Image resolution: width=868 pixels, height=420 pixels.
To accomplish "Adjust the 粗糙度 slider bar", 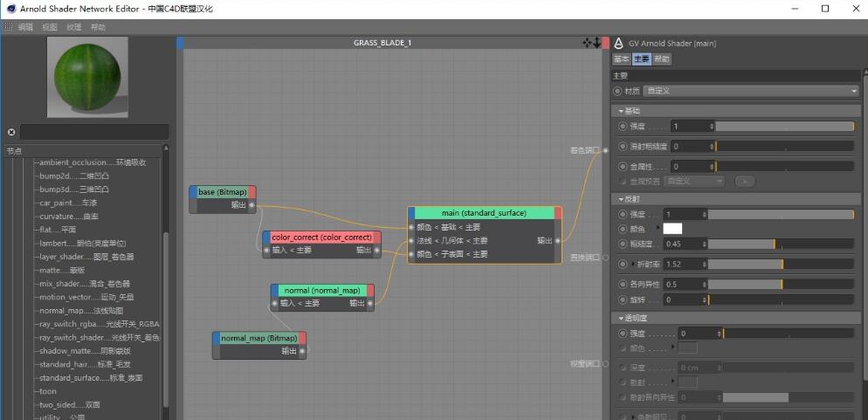I will click(x=781, y=244).
